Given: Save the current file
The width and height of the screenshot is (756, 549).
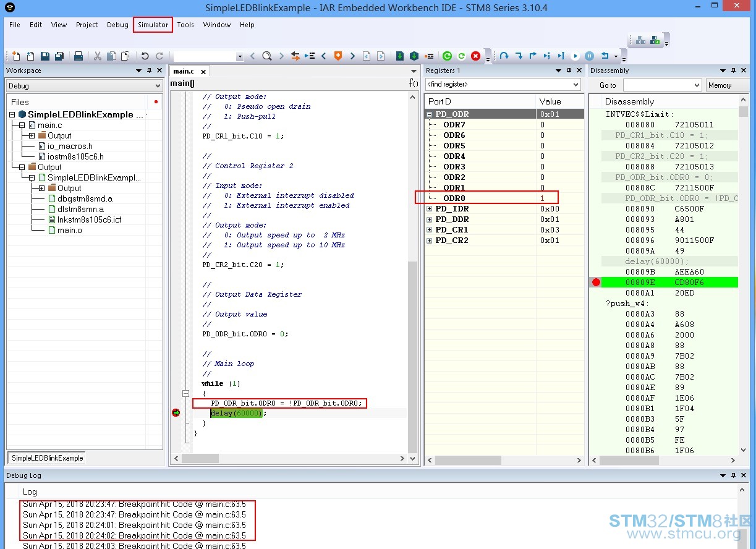Looking at the screenshot, I should pos(45,56).
